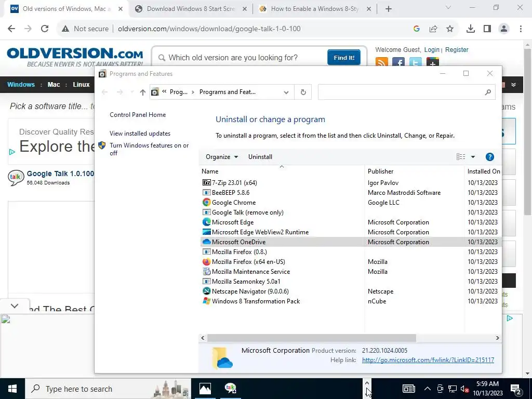Image resolution: width=532 pixels, height=399 pixels.
Task: Click the 7-Zip program icon in list
Action: tap(206, 182)
